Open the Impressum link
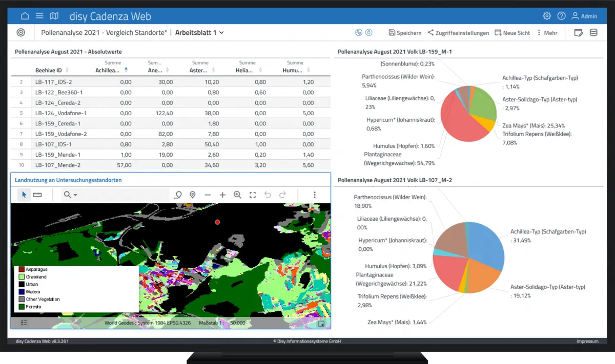Screen dimensions: 615x364 point(587,341)
